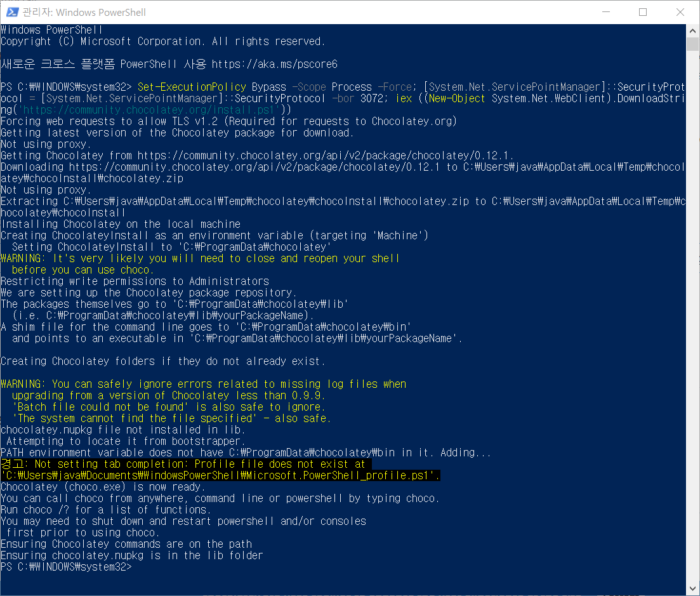Click 'Getting latest version of the Chocolatey' line
The image size is (700, 596).
177,133
